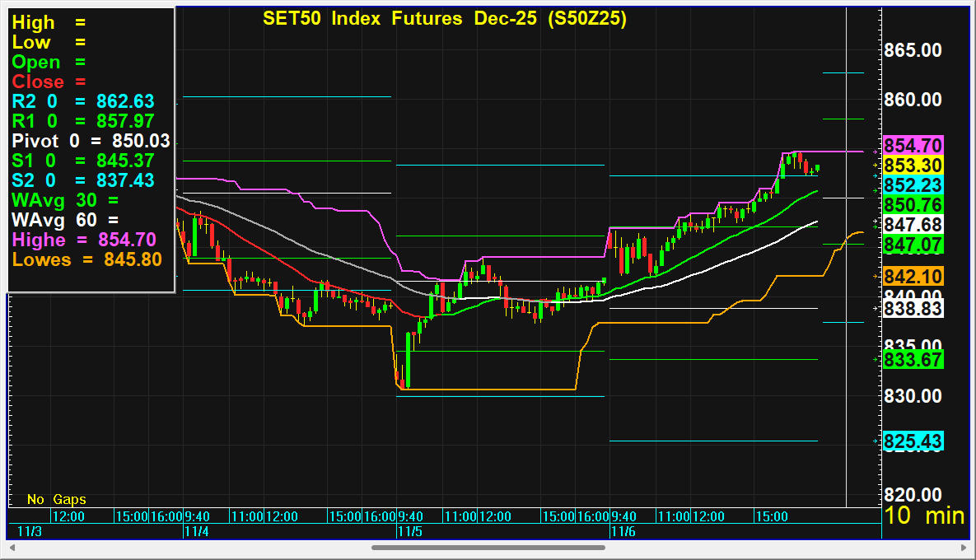
Task: Click the cyan 852.23 price tag
Action: 913,185
